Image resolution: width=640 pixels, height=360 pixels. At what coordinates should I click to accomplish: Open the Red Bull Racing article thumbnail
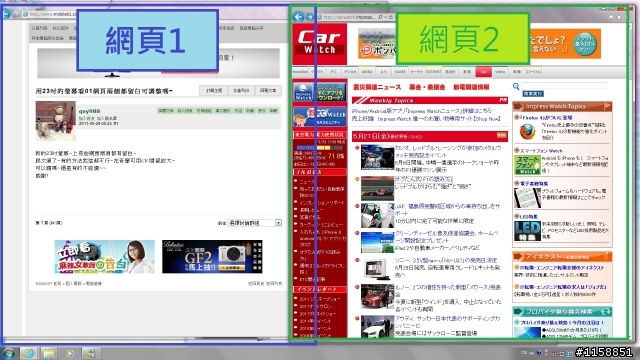tap(377, 157)
